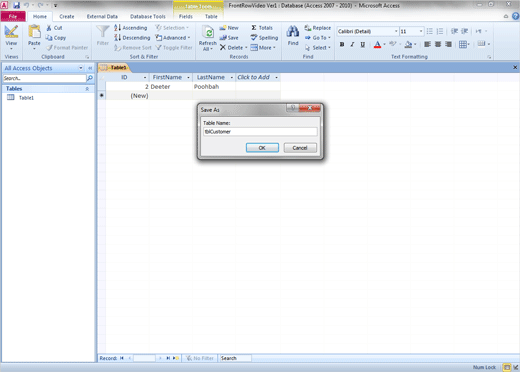520x372 pixels.
Task: Click the Paste clipboard icon
Action: tap(34, 32)
